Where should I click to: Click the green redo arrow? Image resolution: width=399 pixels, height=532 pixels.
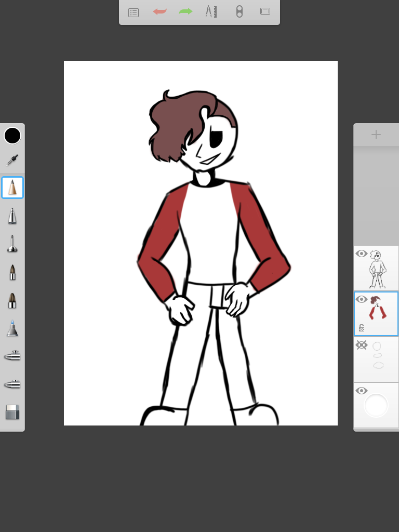185,11
